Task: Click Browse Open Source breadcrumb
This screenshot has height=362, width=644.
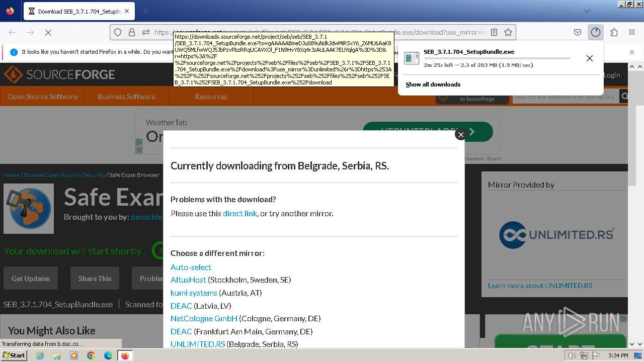Action: click(51, 175)
